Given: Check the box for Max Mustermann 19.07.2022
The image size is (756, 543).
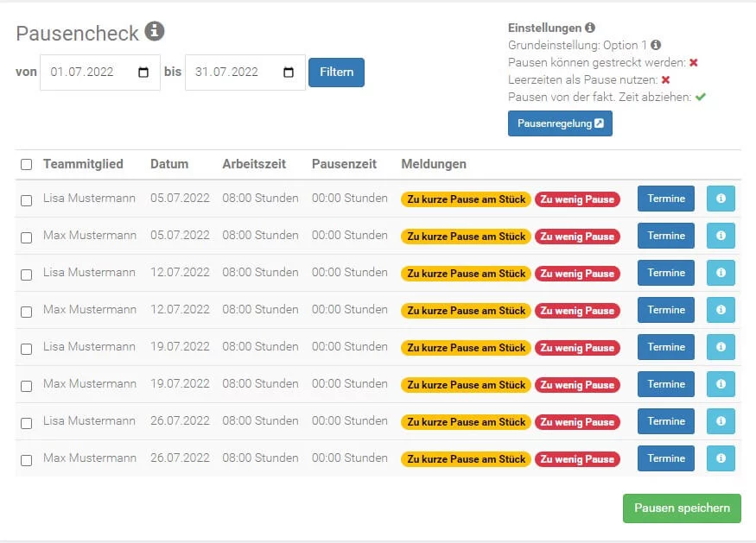Looking at the screenshot, I should (27, 386).
